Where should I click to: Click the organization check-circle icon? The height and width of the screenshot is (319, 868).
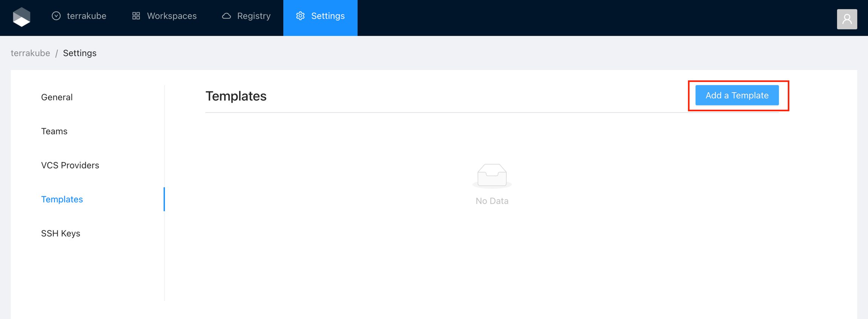tap(56, 16)
